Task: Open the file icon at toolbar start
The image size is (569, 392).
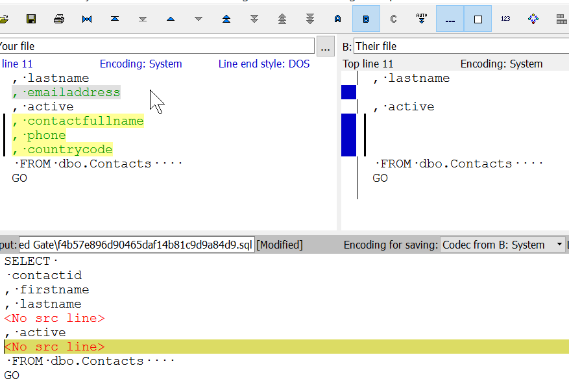Action: pos(4,19)
